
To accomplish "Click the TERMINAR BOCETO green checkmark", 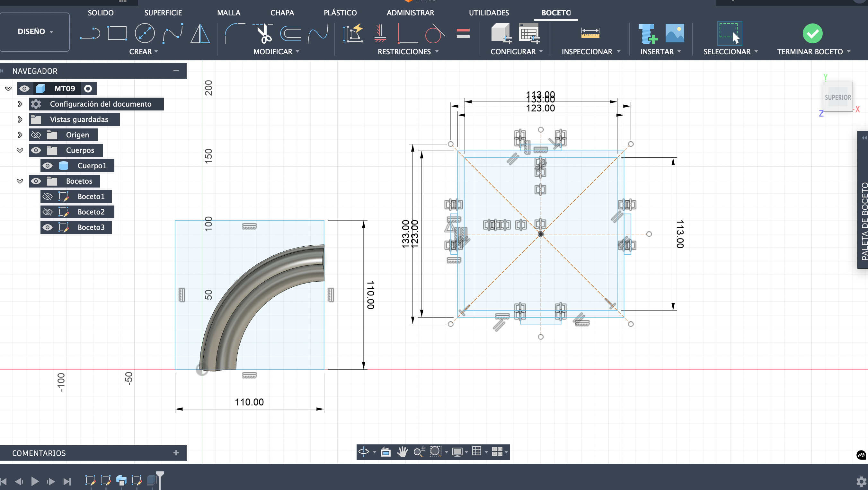I will 812,33.
